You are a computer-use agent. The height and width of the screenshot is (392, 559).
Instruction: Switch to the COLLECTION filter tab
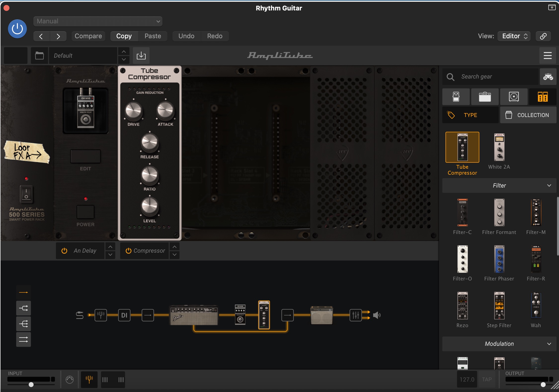tap(528, 115)
